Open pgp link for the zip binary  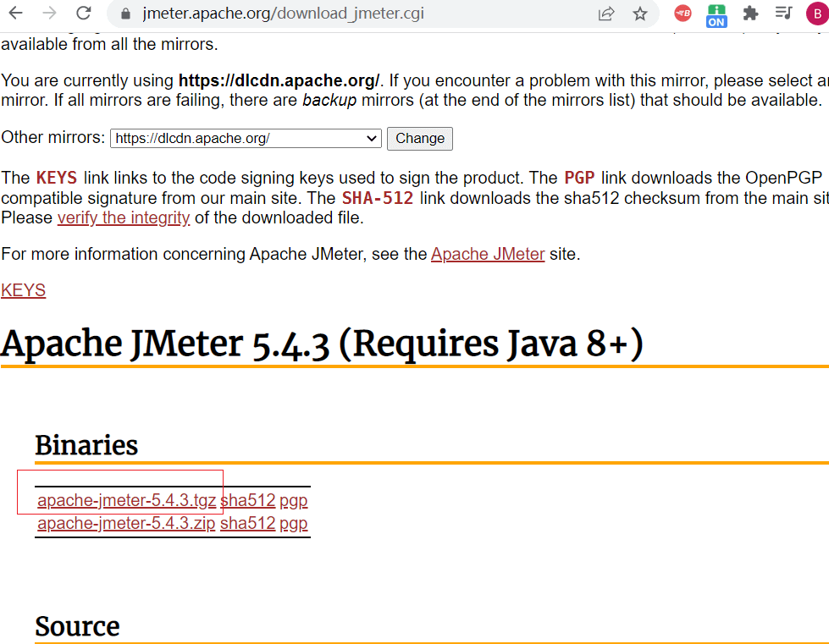294,523
